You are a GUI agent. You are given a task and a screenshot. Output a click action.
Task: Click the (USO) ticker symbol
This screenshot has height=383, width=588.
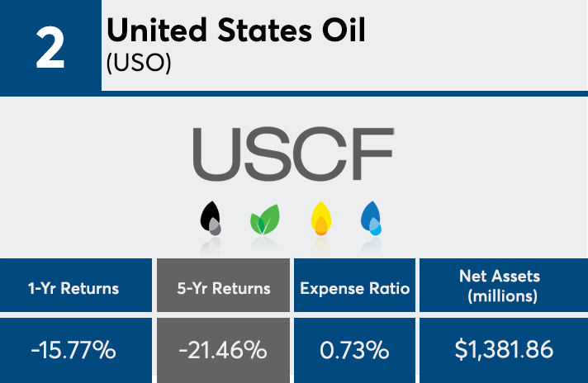point(139,65)
